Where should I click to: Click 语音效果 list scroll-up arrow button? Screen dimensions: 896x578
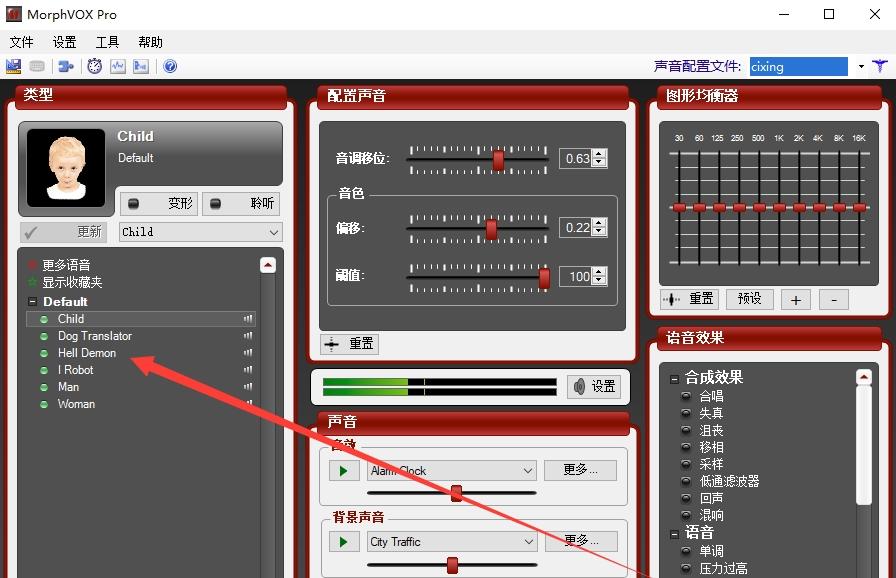[x=864, y=377]
